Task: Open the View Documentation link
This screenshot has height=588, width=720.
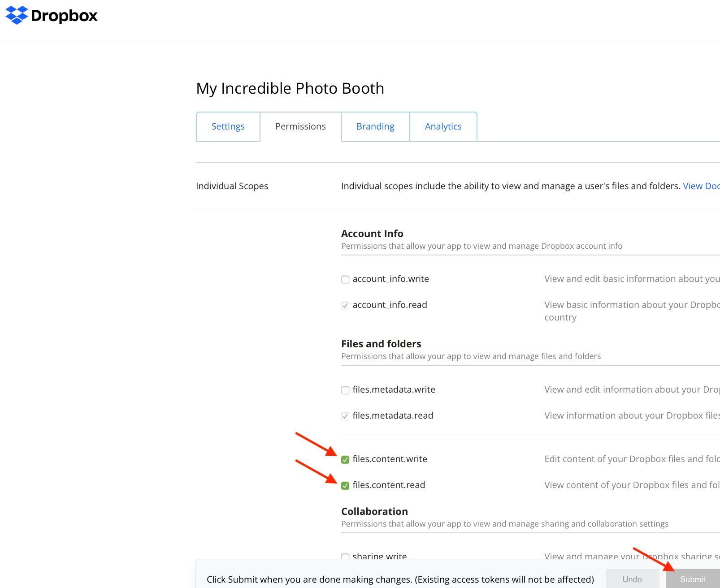Action: (x=701, y=186)
